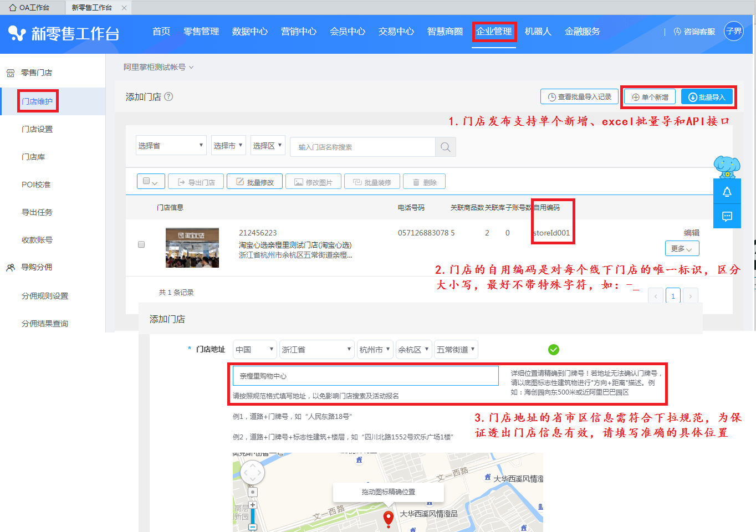Close the 新零售工作台 browser tab
The image size is (756, 532).
pos(124,8)
